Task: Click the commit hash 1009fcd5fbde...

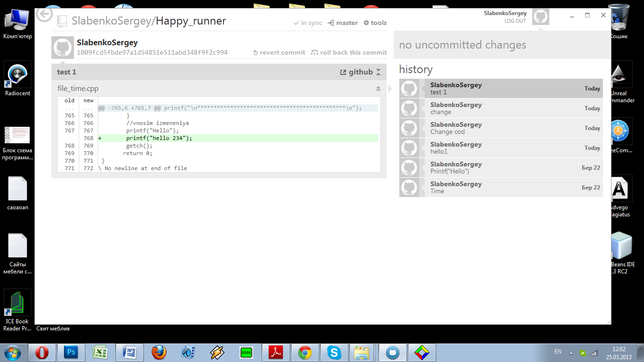Action: pyautogui.click(x=152, y=52)
